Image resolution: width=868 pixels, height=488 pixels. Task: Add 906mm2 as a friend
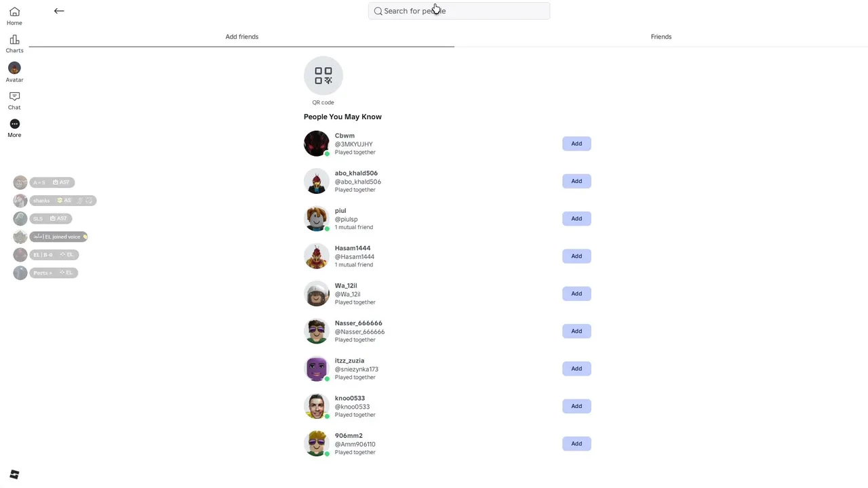[576, 443]
